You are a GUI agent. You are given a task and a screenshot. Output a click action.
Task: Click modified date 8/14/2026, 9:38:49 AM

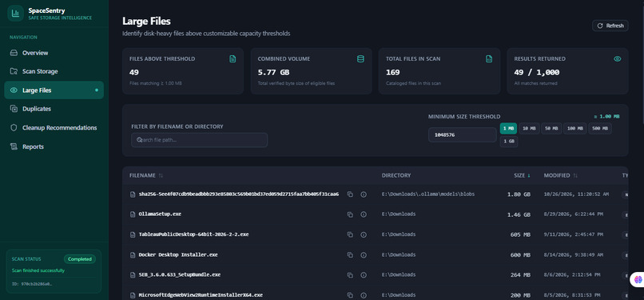[x=574, y=254]
